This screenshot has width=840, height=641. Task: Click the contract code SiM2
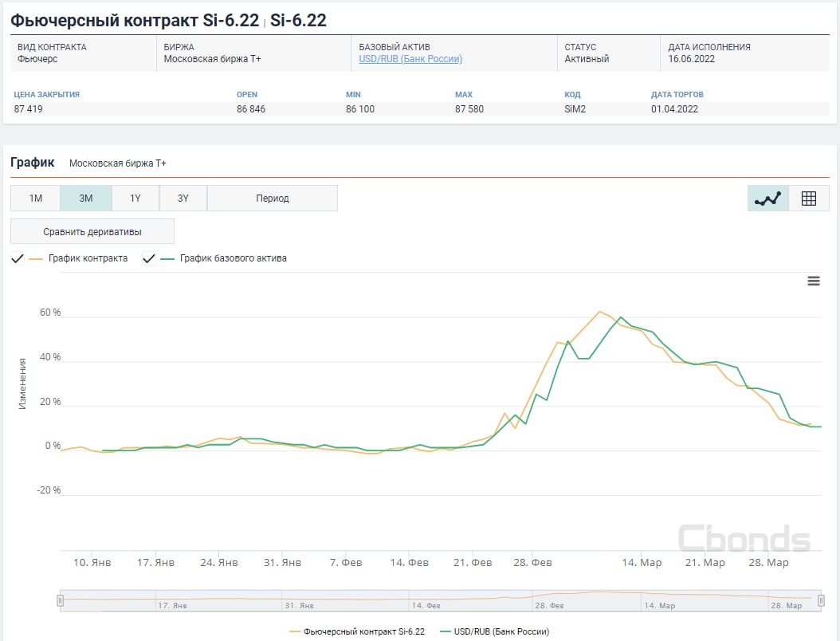click(575, 108)
